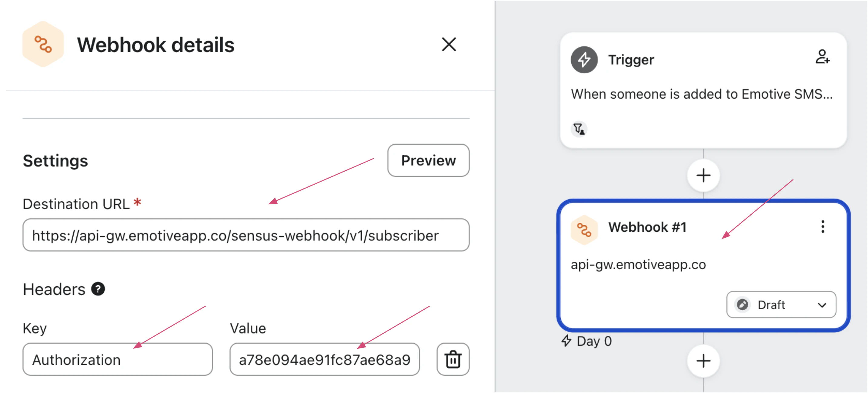Click the Day 0 lightning icon
Viewport: 868px width, 393px height.
(567, 341)
